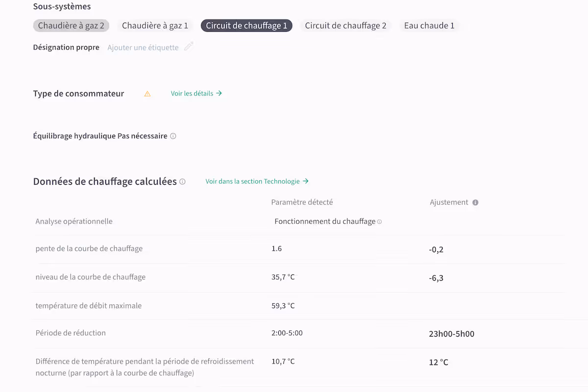Image resolution: width=588 pixels, height=392 pixels.
Task: Edit the 23h00-5h00 reduction period adjustment
Action: click(x=451, y=334)
